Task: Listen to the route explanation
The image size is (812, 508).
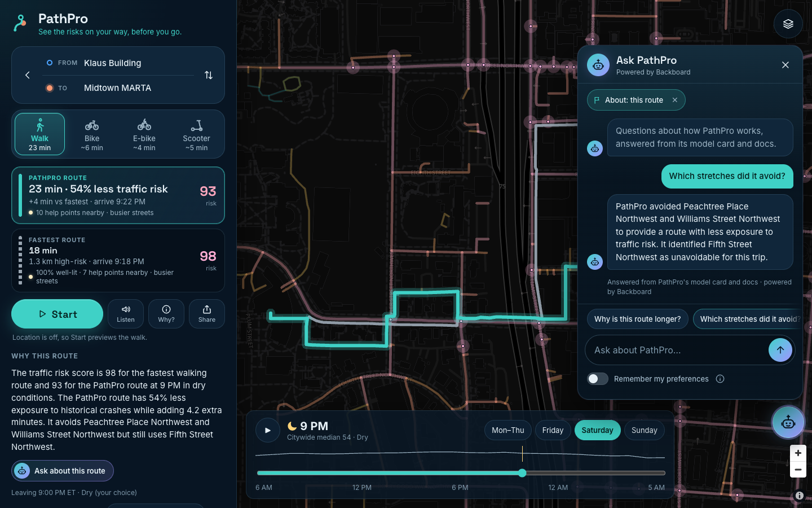Action: click(x=126, y=314)
